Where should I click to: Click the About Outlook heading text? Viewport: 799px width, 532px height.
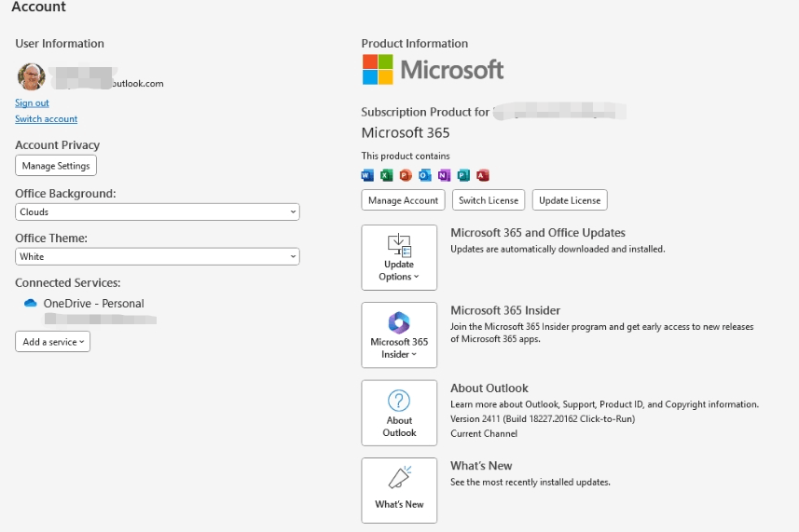tap(489, 388)
